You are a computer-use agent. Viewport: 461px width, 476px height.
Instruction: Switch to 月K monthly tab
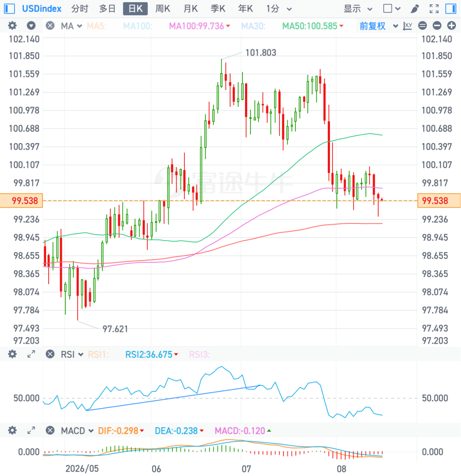click(190, 9)
